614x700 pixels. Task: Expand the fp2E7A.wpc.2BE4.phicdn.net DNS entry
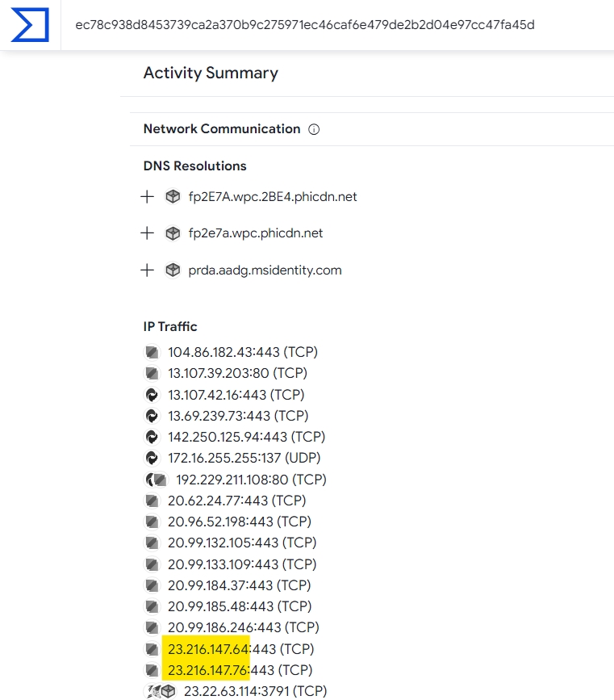147,196
